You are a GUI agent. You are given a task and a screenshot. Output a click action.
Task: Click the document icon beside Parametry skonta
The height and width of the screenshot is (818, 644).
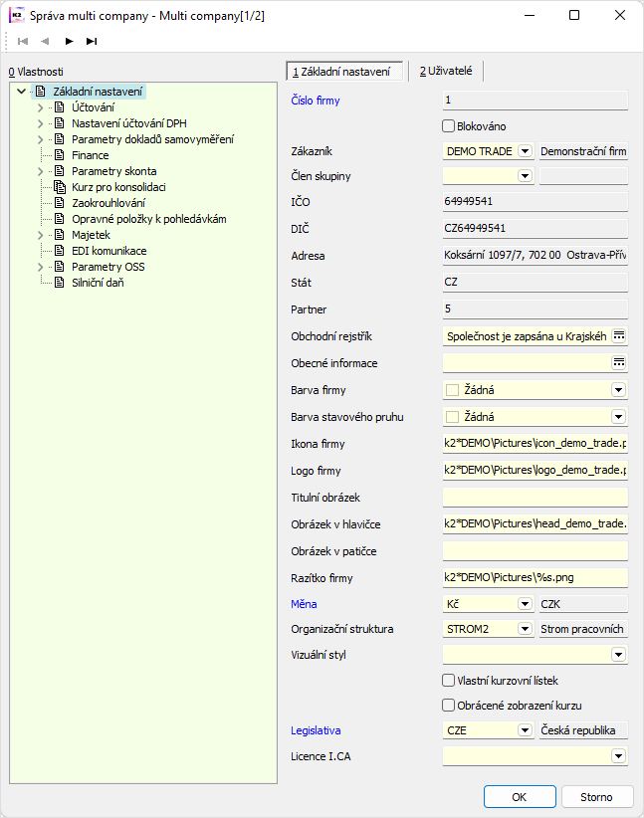(60, 171)
